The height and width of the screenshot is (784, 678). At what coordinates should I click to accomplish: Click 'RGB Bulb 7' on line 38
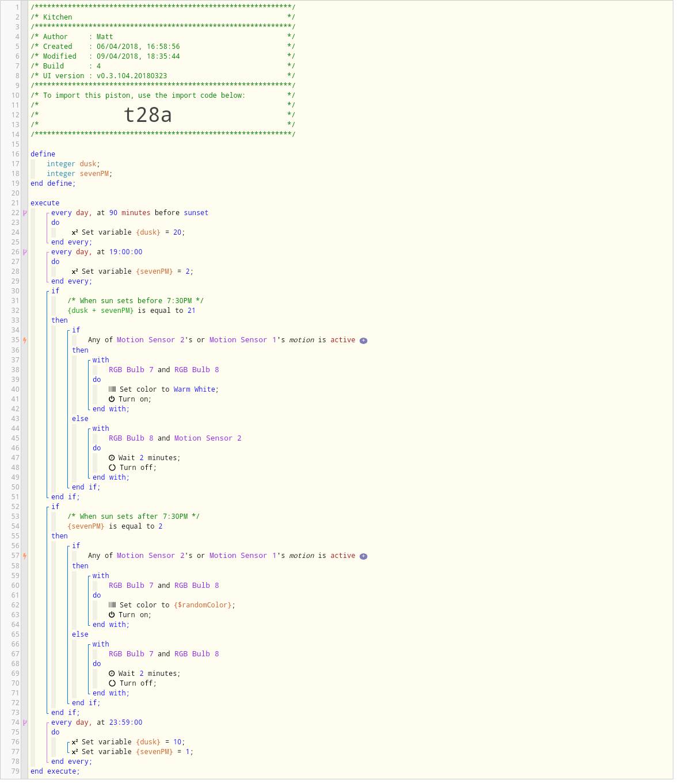[x=131, y=370]
